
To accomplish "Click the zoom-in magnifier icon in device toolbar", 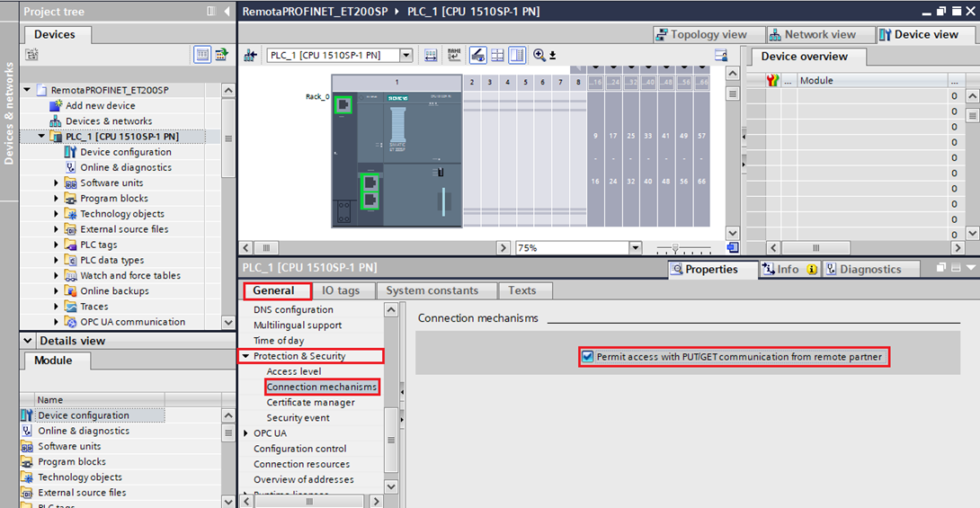I will (539, 55).
